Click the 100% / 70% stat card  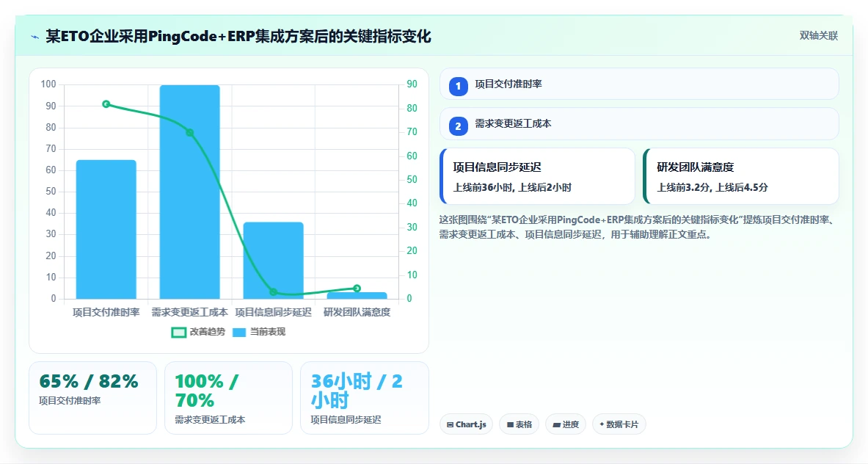click(229, 397)
